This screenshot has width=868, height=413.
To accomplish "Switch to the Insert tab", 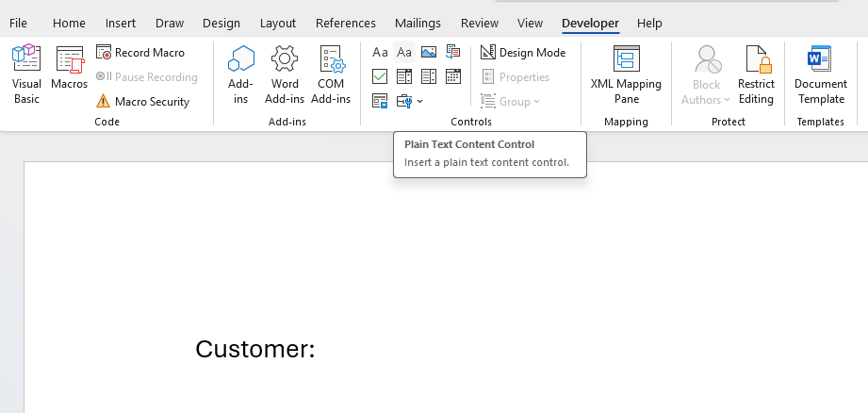I will point(121,23).
